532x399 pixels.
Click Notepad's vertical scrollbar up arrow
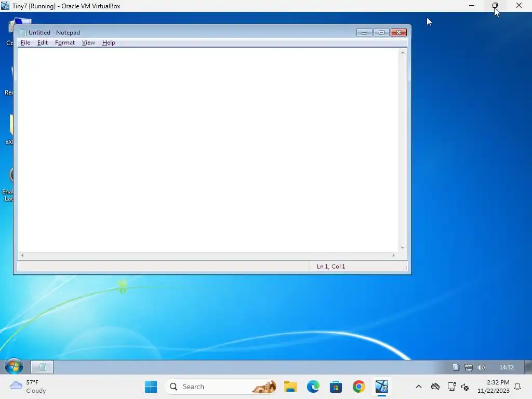(403, 52)
